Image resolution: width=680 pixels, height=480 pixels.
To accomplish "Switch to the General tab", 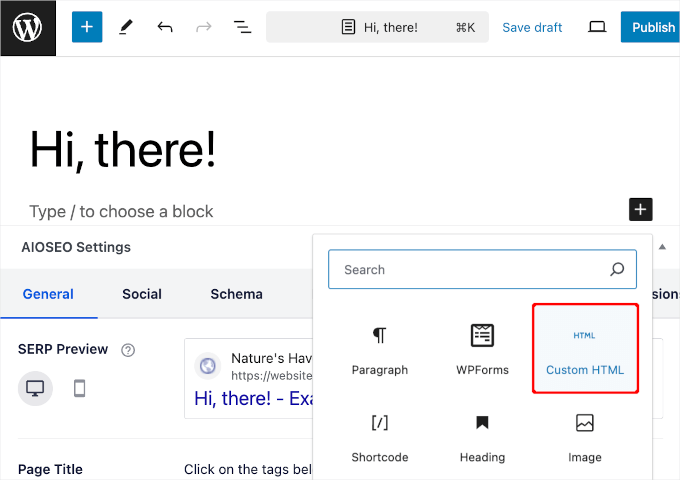I will tap(48, 294).
